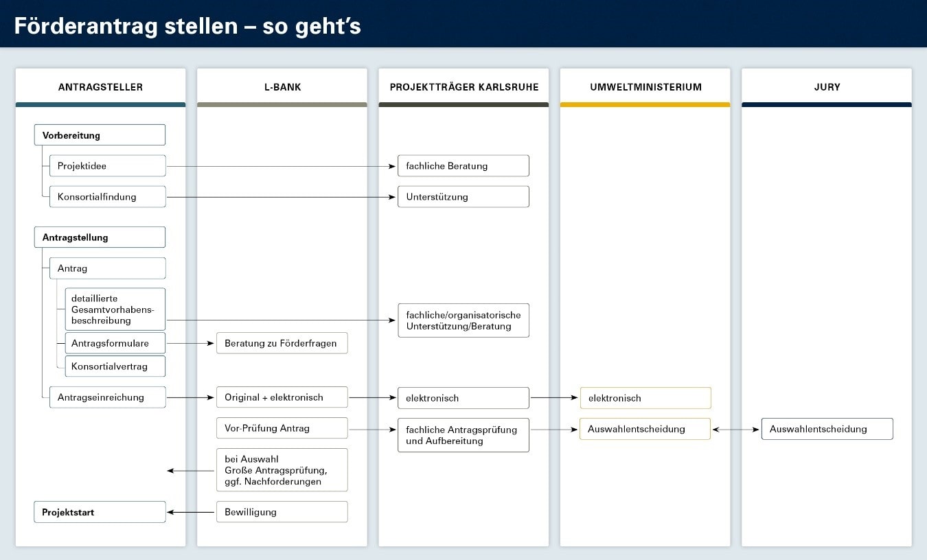Click the detaillierte Gesamtvorhabensbeschreibung box

click(115, 310)
